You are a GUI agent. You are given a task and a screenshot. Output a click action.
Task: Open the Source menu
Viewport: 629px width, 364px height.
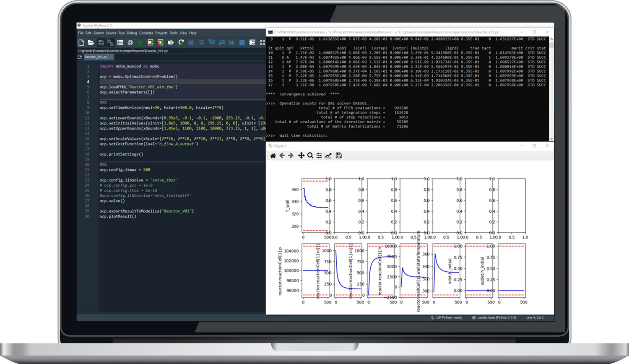(x=111, y=33)
